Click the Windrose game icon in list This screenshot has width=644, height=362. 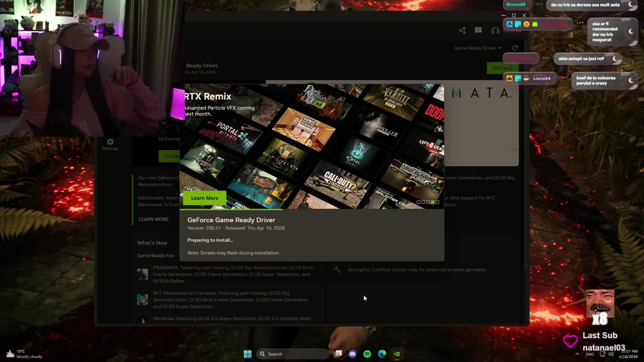143,320
